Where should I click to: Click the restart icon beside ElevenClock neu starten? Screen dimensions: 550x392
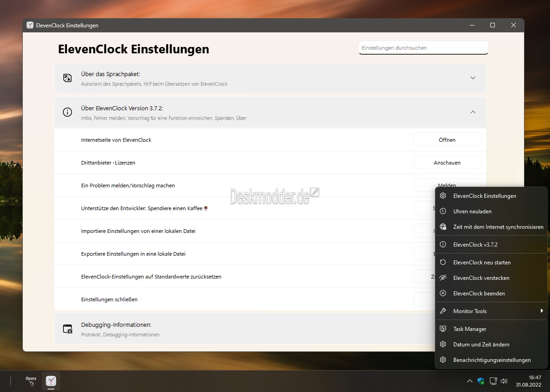443,263
